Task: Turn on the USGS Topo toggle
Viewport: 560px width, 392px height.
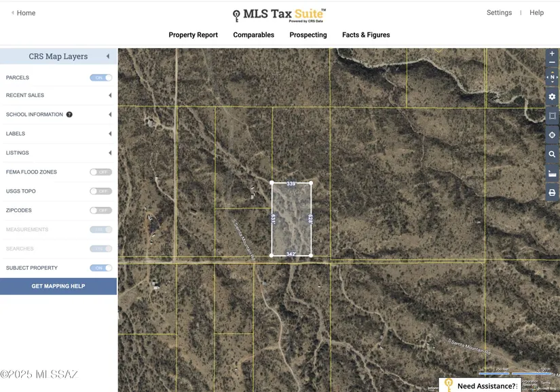Action: click(x=100, y=191)
